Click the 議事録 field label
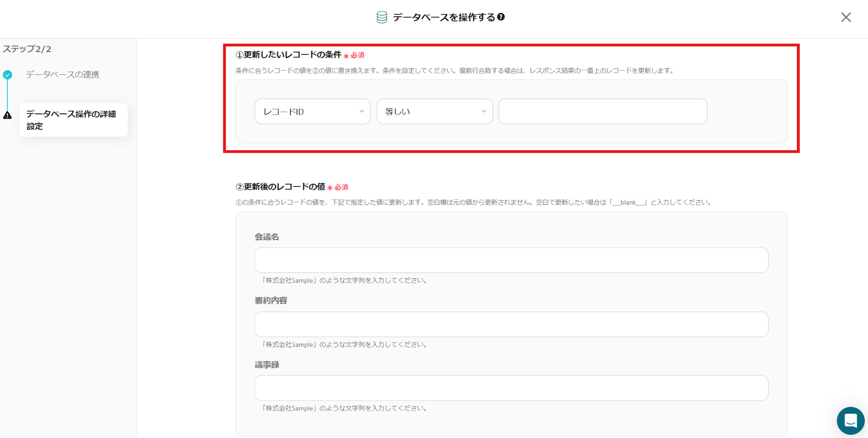Viewport: 868px width, 438px height. point(267,365)
